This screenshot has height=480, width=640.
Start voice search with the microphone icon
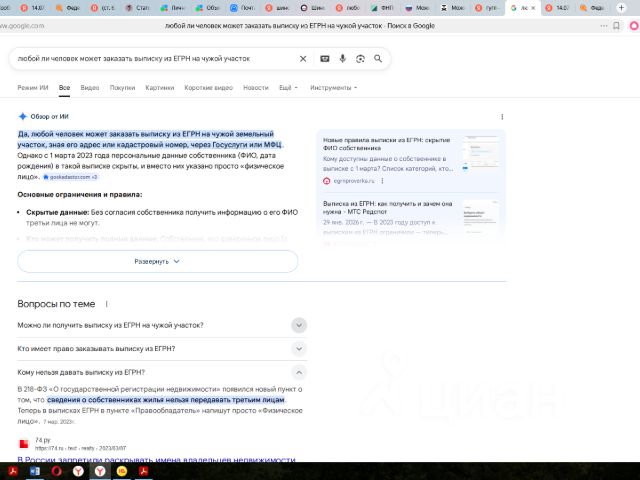click(x=342, y=59)
